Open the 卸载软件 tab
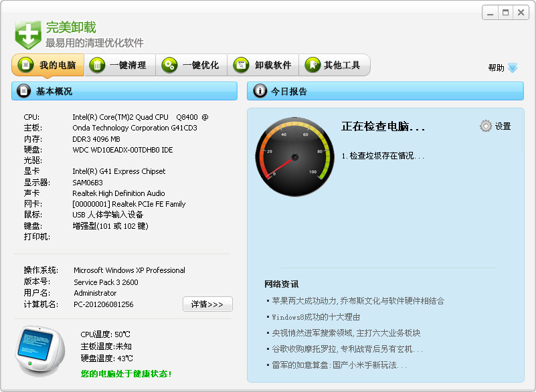Screen dimensions: 536x392 click(x=263, y=65)
